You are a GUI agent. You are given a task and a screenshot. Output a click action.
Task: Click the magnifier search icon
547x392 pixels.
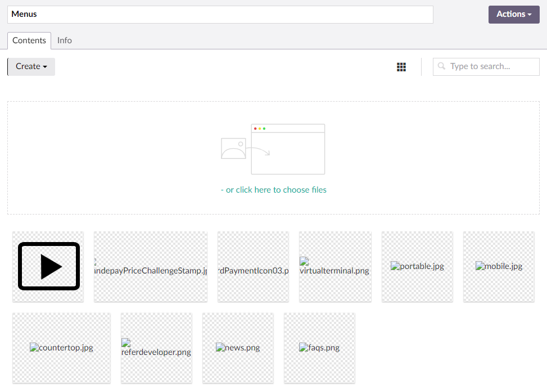coord(441,66)
